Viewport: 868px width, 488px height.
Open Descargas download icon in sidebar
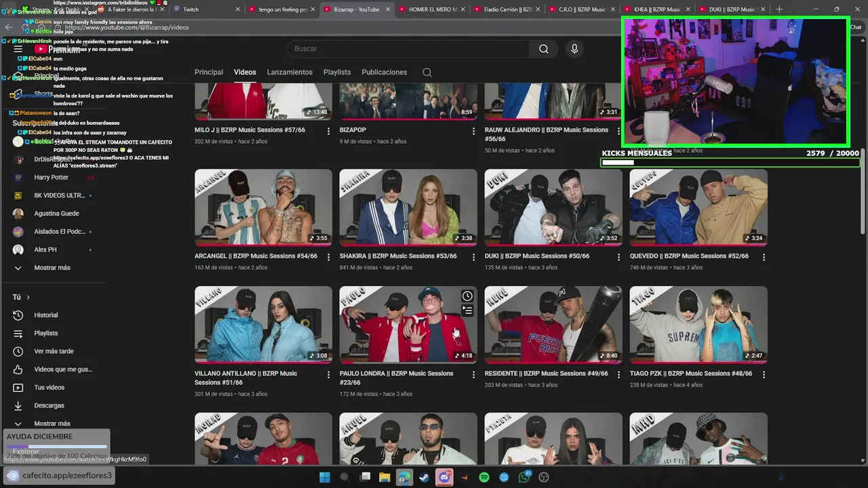point(18,405)
